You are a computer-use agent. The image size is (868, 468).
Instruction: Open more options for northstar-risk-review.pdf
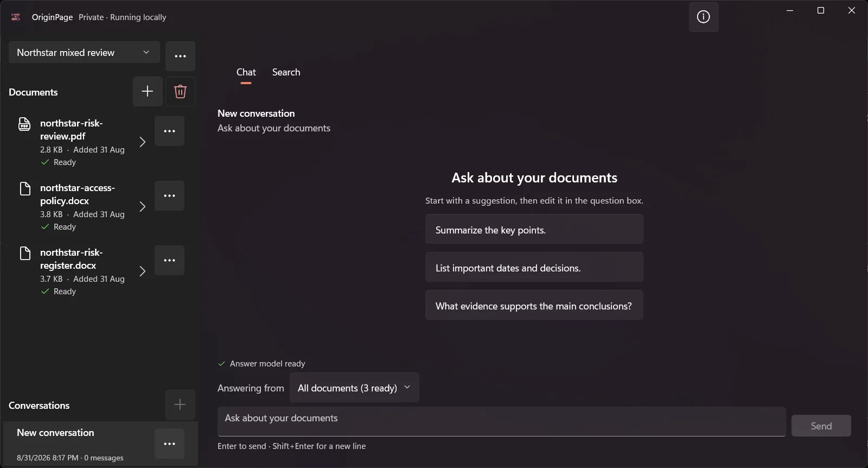point(169,131)
